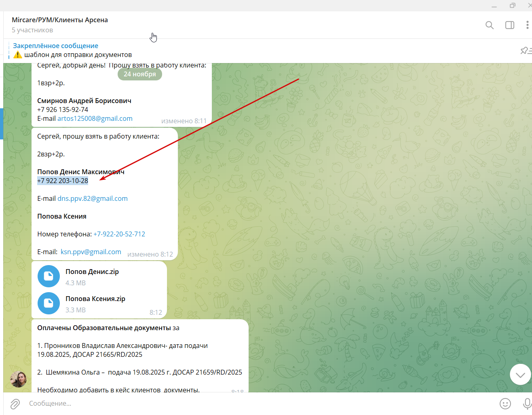
Task: Open the emoji picker
Action: pyautogui.click(x=505, y=404)
